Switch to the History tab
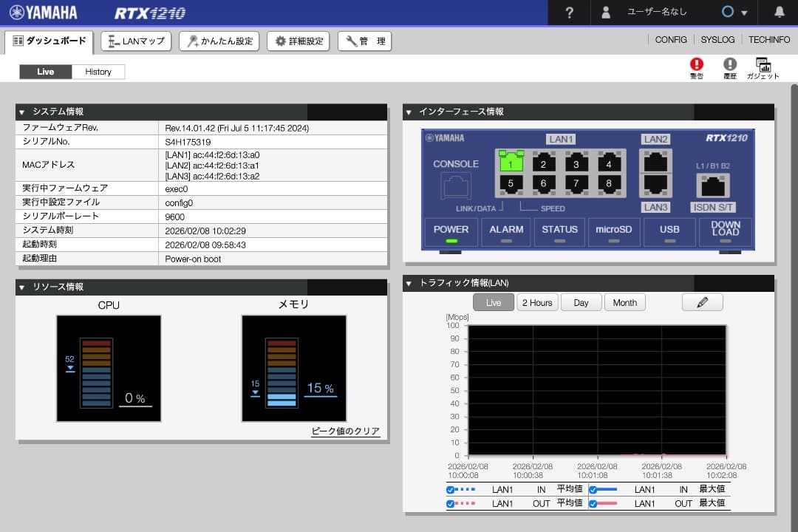The width and height of the screenshot is (798, 532). (x=98, y=71)
